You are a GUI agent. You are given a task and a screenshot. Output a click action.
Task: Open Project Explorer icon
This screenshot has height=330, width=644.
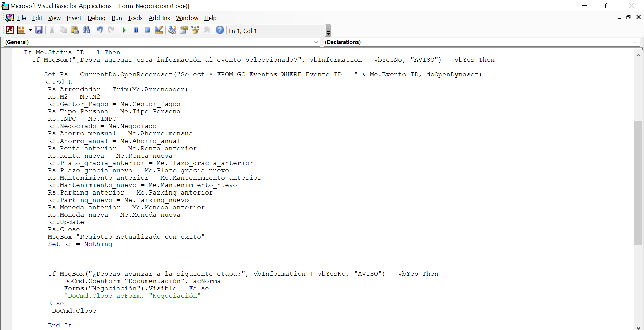point(172,30)
